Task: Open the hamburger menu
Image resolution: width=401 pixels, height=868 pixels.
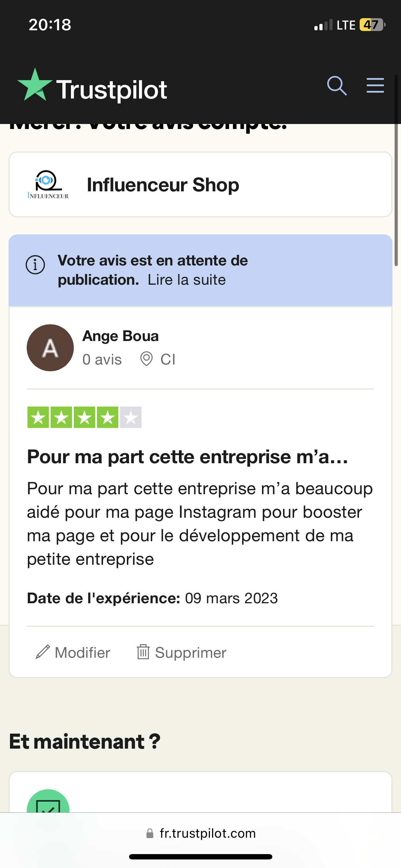Action: coord(375,86)
